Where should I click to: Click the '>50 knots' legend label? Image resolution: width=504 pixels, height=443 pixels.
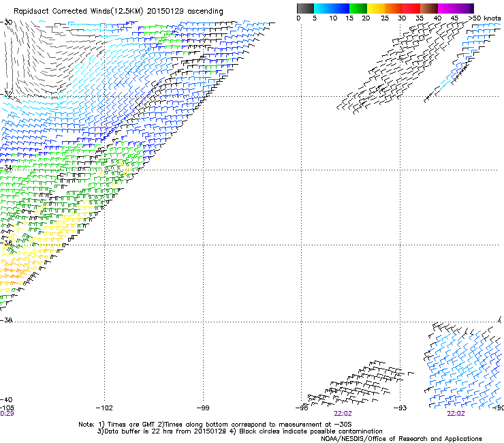pos(484,18)
